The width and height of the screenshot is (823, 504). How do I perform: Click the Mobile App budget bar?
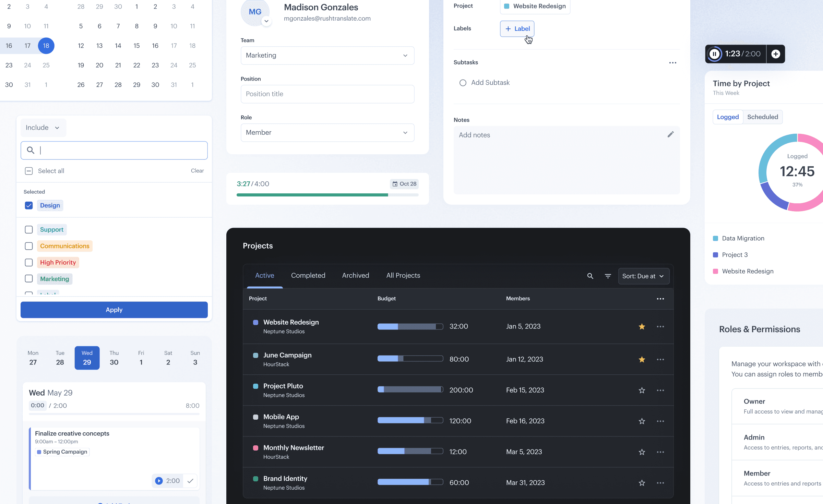point(410,421)
